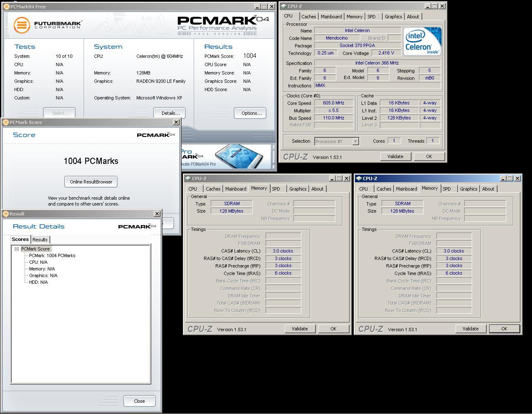The width and height of the screenshot is (532, 414).
Task: Select PCMark: 1004 PCMarks tree row
Action: pos(52,255)
